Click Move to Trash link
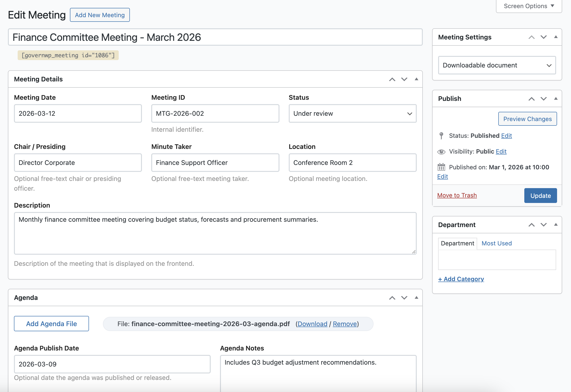This screenshot has width=571, height=392. coord(457,196)
